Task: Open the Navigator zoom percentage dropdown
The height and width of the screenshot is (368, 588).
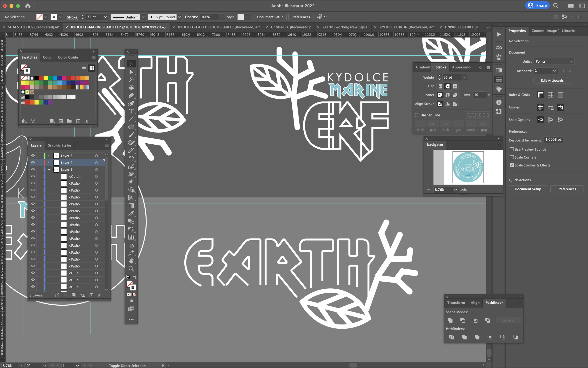Action: click(x=455, y=190)
